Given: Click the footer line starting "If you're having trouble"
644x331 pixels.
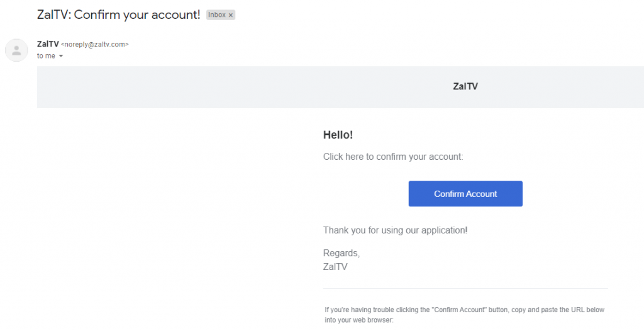Looking at the screenshot, I should pyautogui.click(x=465, y=310).
